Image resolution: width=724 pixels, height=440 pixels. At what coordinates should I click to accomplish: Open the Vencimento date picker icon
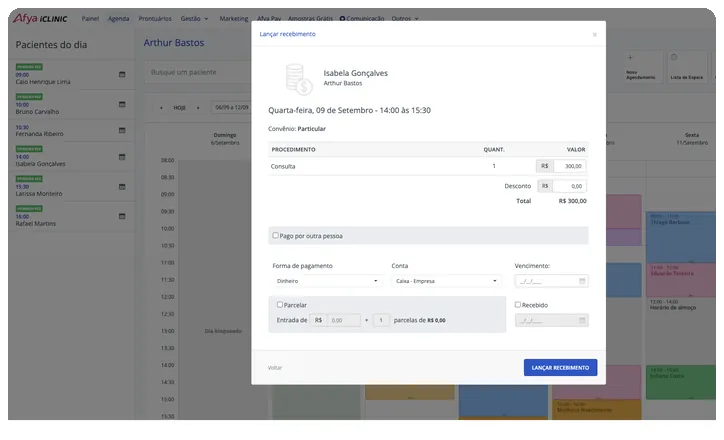click(582, 281)
